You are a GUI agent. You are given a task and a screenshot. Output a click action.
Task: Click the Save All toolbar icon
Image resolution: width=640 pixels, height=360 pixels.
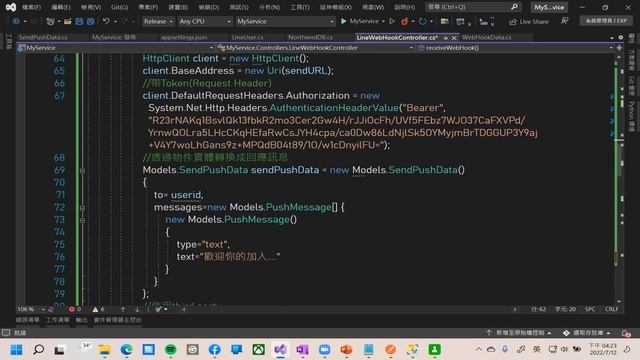[90, 21]
